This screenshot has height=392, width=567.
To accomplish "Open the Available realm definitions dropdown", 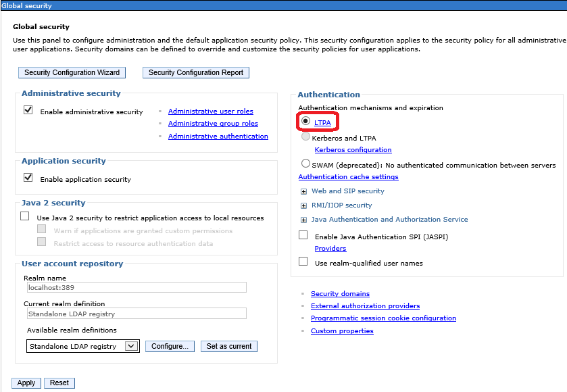I will (x=132, y=346).
